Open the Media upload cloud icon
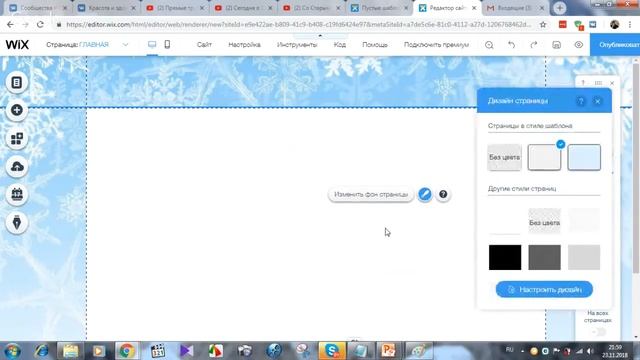This screenshot has height=360, width=640. coord(17,167)
